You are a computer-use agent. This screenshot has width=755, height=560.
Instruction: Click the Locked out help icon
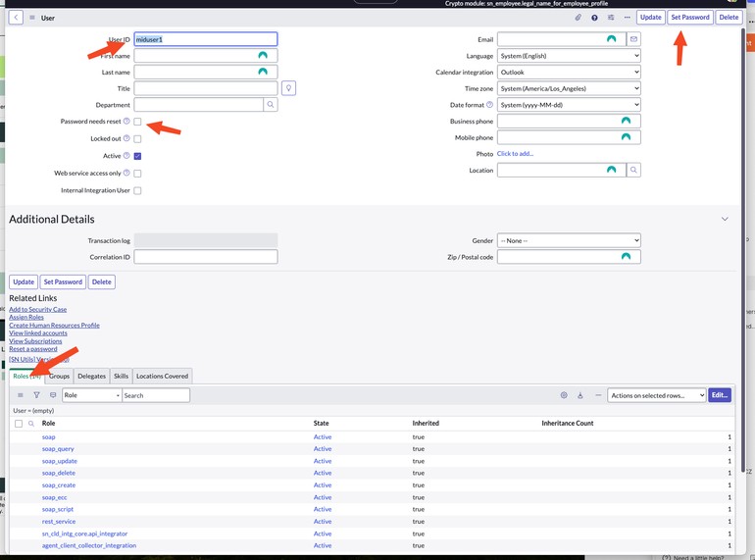[126, 138]
